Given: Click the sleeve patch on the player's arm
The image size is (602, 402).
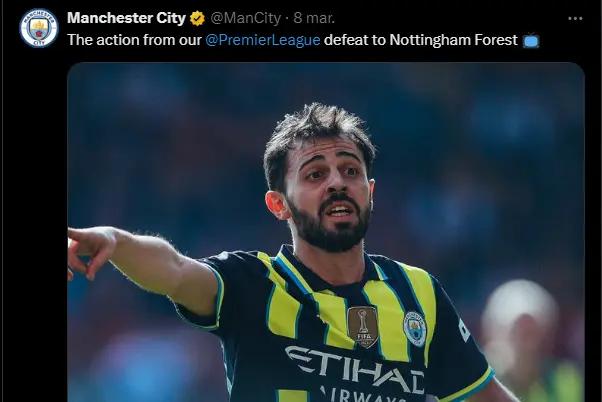Looking at the screenshot, I should tap(464, 330).
